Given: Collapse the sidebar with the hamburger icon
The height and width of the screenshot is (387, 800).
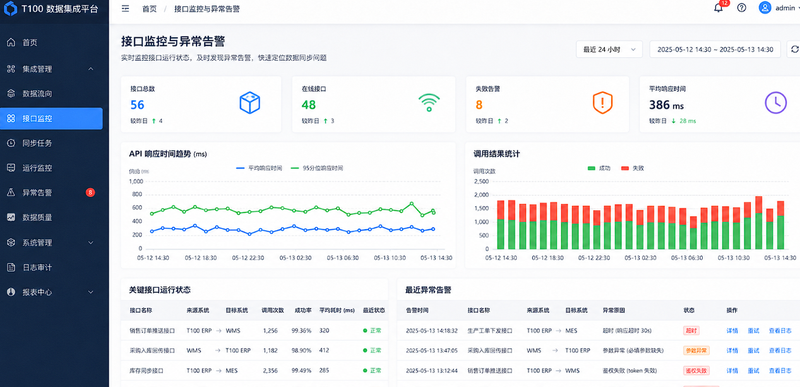Looking at the screenshot, I should (126, 9).
